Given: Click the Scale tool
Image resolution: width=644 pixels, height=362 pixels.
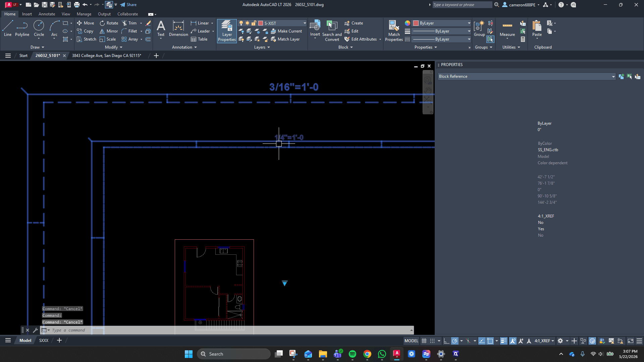Looking at the screenshot, I should coord(108,39).
